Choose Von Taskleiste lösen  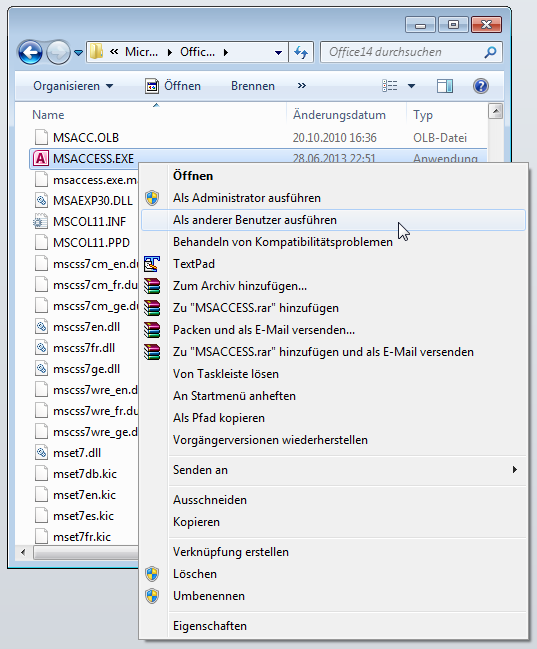click(x=333, y=374)
